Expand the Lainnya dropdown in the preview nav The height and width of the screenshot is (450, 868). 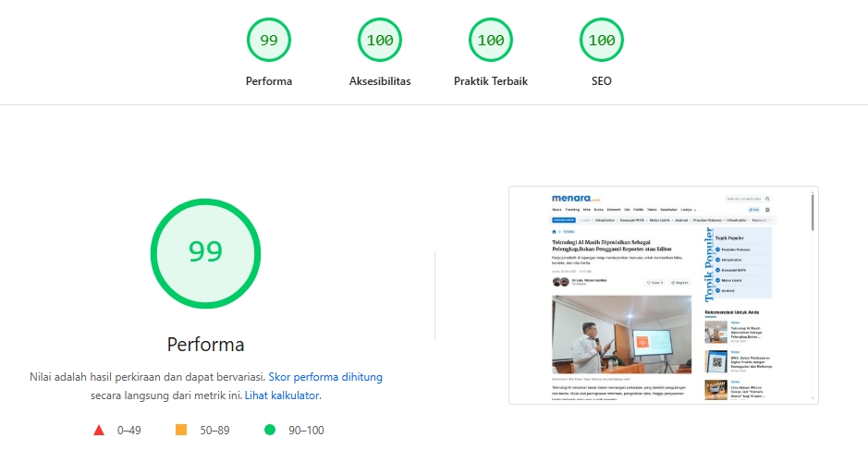(689, 210)
